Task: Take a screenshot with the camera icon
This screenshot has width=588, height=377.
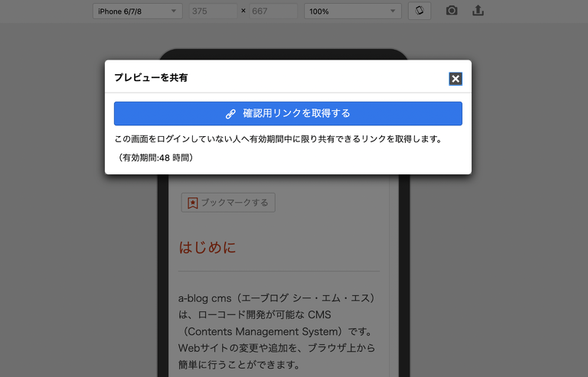Action: [452, 11]
